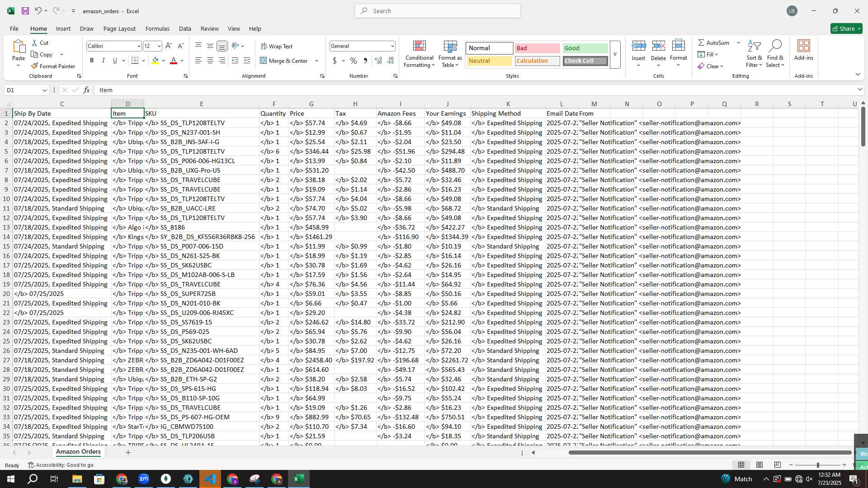Open Sort & Filter options
This screenshot has height=488, width=868.
tap(754, 54)
